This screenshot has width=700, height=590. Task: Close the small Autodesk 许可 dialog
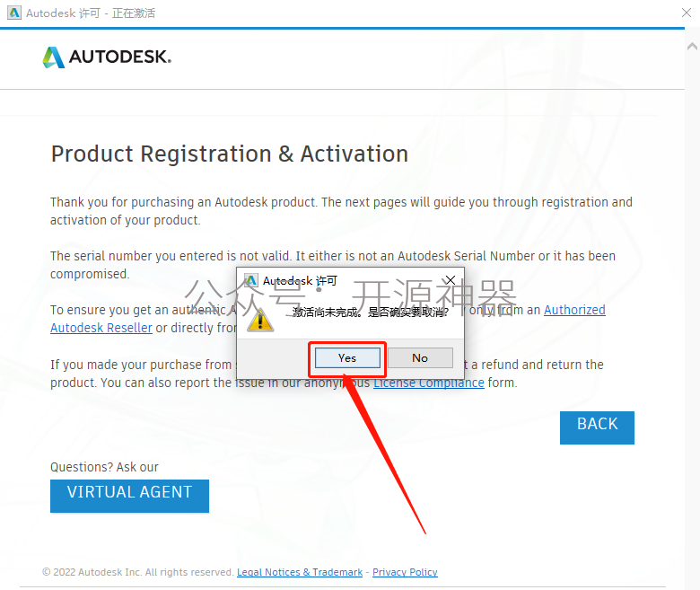(x=450, y=280)
